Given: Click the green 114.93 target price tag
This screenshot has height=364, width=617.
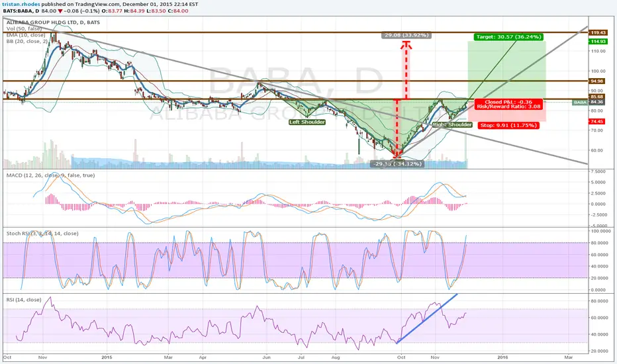Looking at the screenshot, I should pos(597,41).
